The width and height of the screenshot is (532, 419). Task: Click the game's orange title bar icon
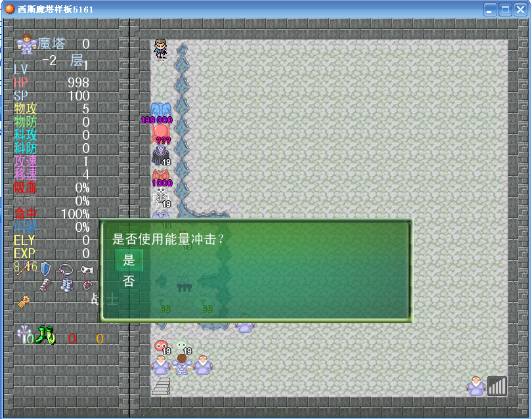(9, 9)
